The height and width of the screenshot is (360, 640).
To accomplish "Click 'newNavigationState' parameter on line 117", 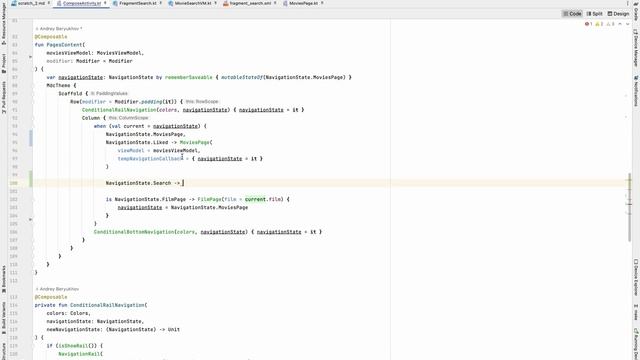I will coord(74,329).
